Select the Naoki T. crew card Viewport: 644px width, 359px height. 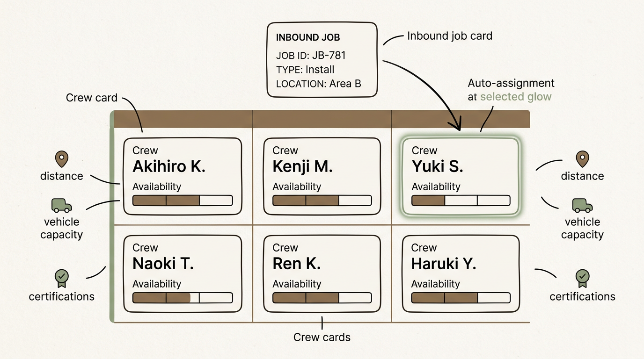tap(183, 274)
